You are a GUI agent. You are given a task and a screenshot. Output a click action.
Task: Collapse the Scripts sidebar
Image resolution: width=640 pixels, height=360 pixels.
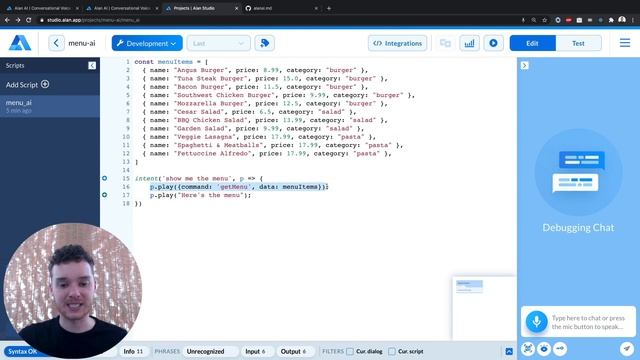point(92,66)
